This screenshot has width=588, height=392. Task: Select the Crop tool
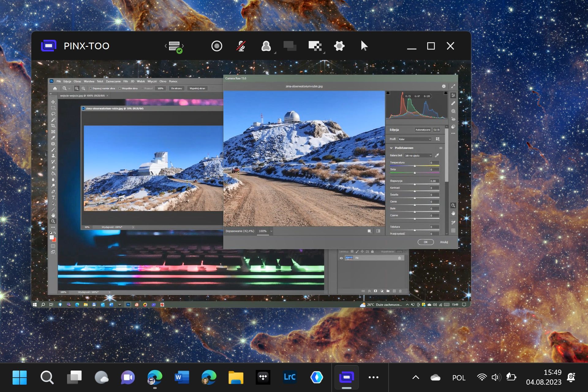pos(53,126)
